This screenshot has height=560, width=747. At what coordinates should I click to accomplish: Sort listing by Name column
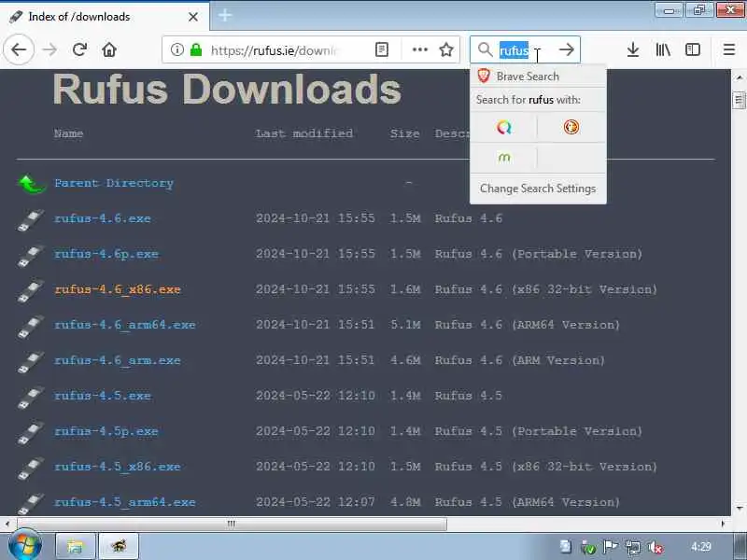(x=68, y=133)
